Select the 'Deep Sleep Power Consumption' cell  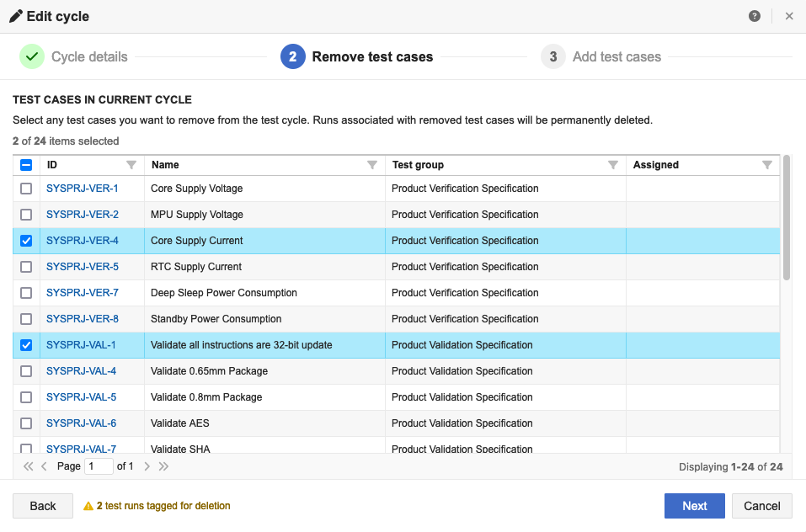click(264, 293)
